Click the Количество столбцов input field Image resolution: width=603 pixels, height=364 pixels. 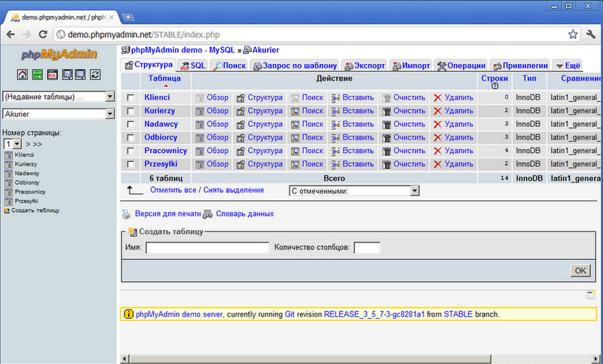tap(367, 247)
